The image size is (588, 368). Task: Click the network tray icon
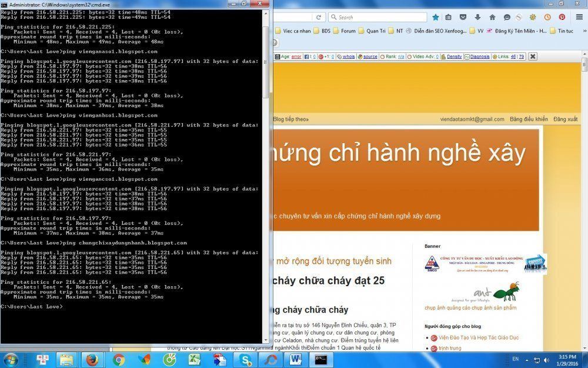tap(537, 360)
